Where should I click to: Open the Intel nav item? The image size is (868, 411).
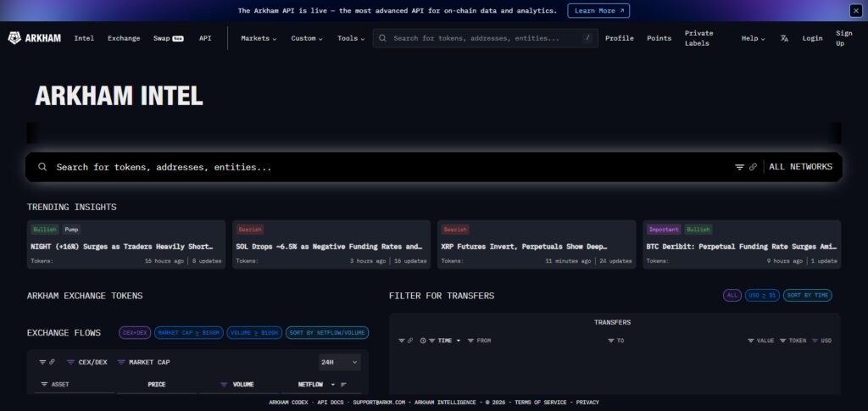tap(84, 38)
